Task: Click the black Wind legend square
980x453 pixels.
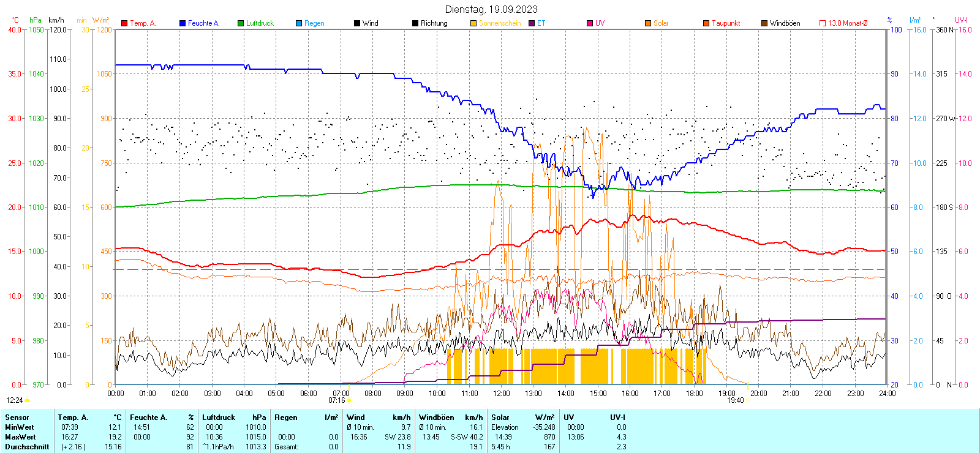Action: pos(357,23)
